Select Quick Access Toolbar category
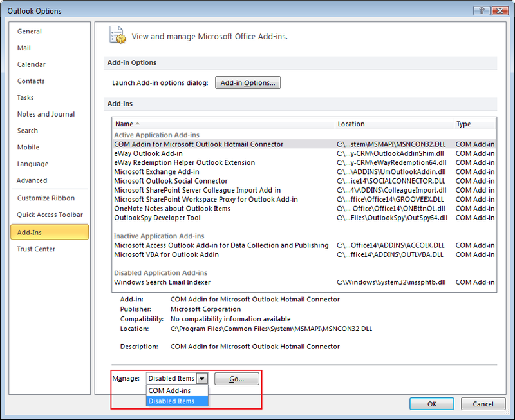This screenshot has width=515, height=420. click(50, 215)
